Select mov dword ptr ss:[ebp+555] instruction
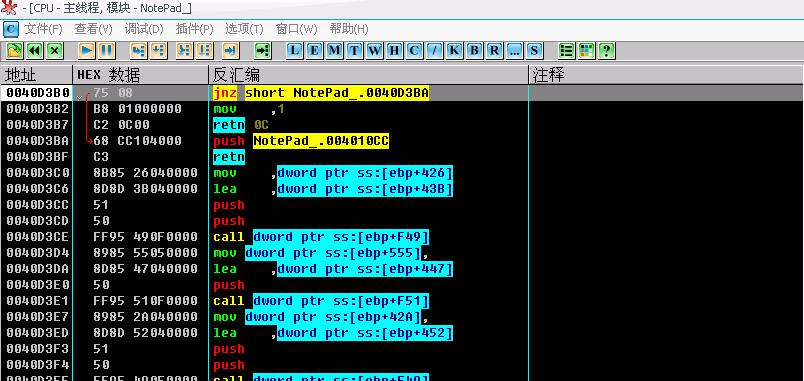The image size is (804, 381). pyautogui.click(x=321, y=253)
